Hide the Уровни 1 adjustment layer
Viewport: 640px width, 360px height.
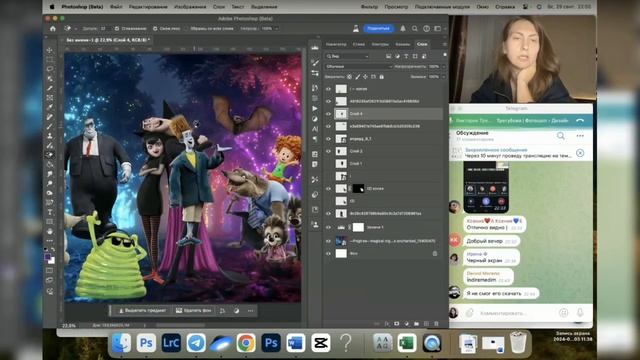pos(328,227)
